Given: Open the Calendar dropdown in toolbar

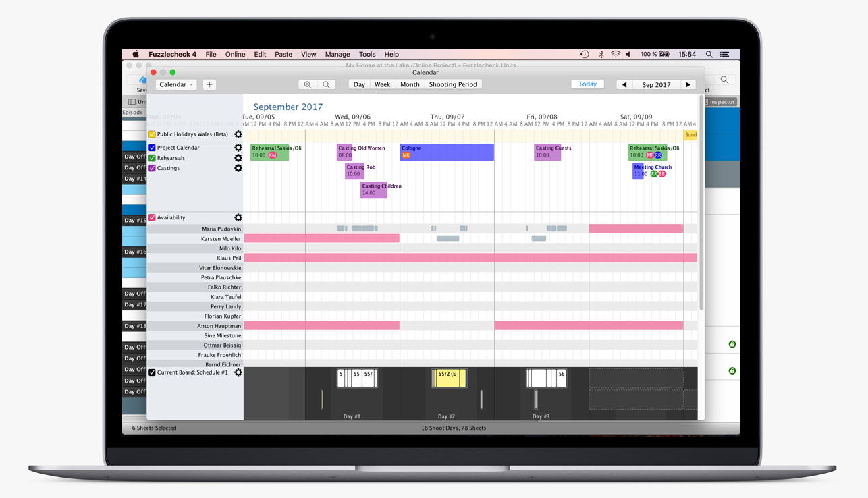Looking at the screenshot, I should click(x=176, y=84).
